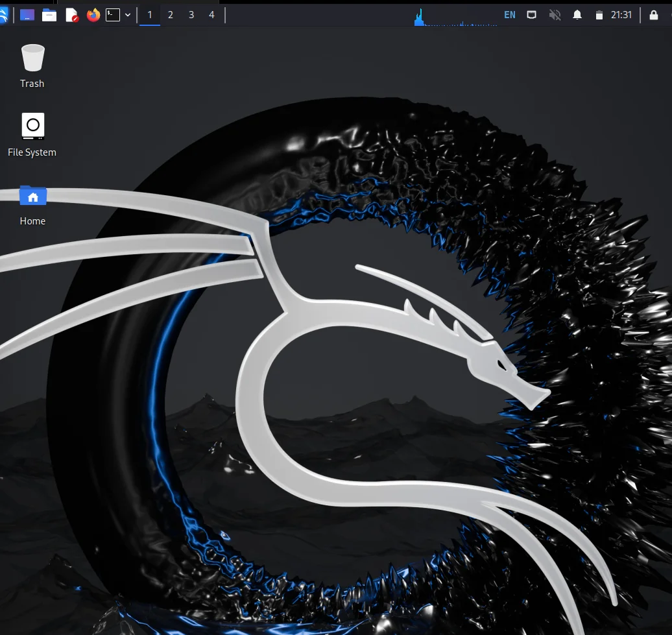Switch to workspace 4

click(211, 15)
